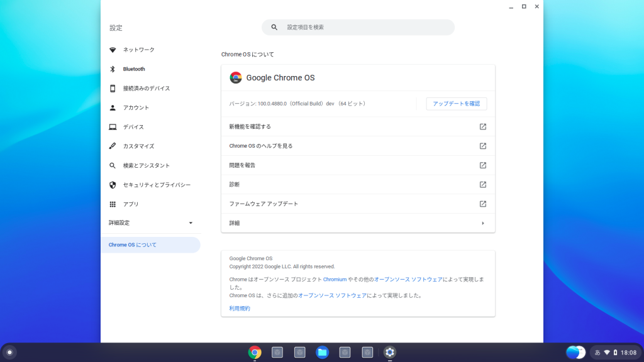Open the Chromium project link

pos(335,280)
